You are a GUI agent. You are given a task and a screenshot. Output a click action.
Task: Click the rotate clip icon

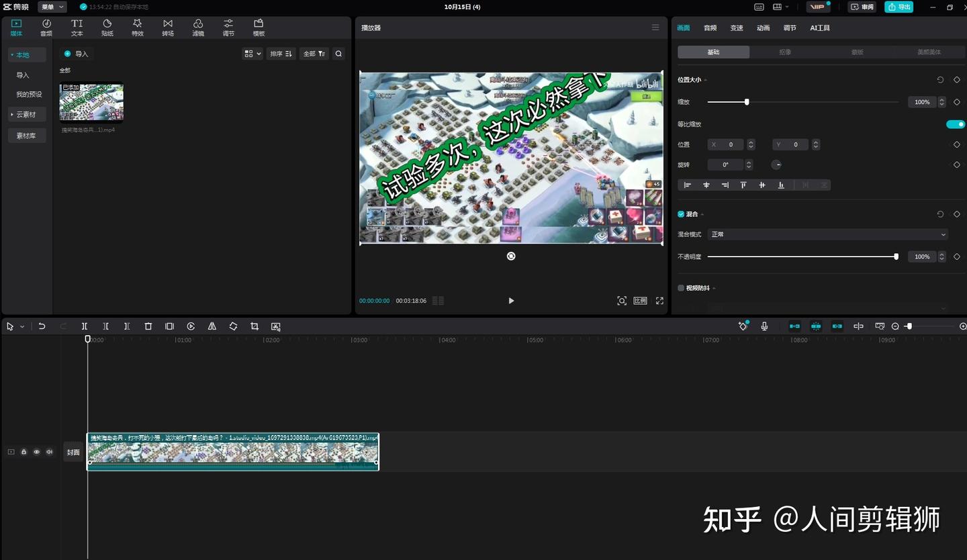click(x=233, y=326)
